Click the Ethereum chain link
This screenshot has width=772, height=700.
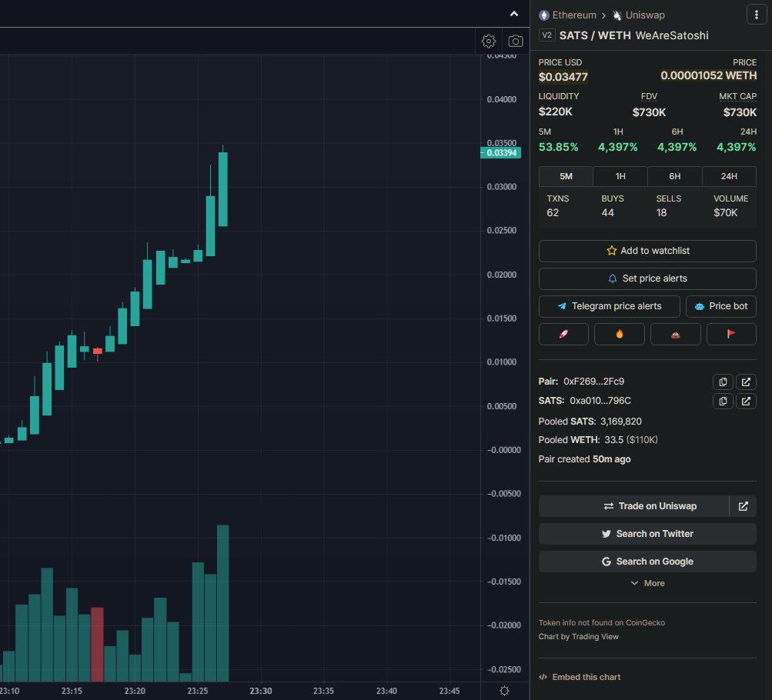point(568,15)
